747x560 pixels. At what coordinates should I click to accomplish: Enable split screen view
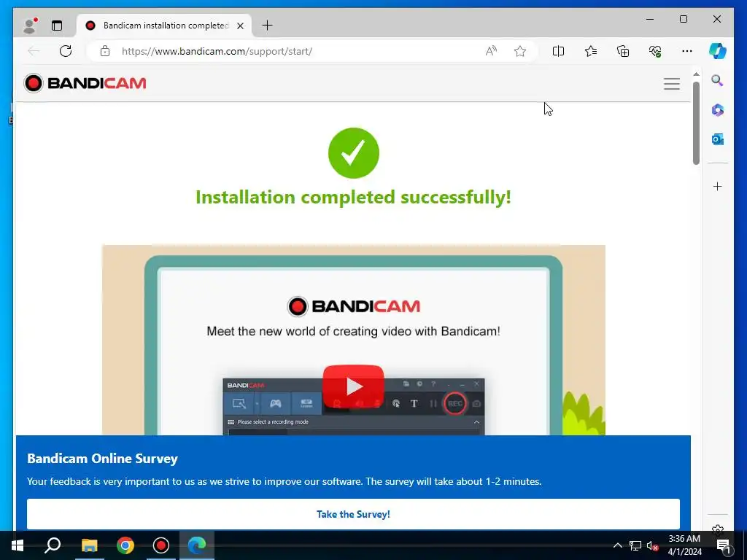(x=558, y=51)
